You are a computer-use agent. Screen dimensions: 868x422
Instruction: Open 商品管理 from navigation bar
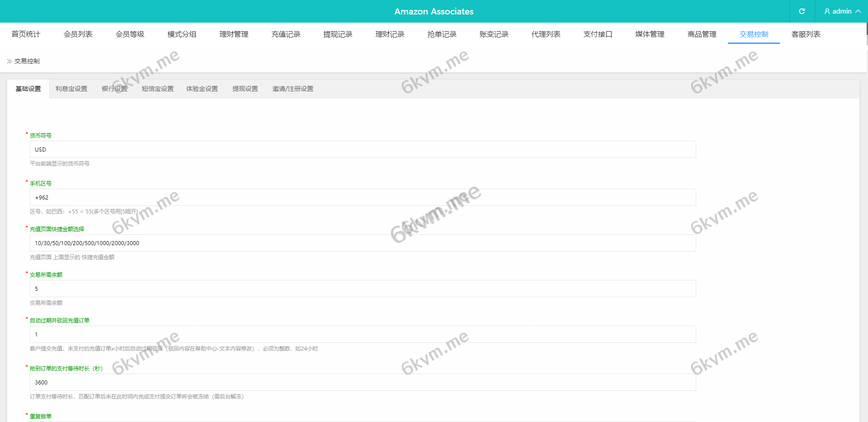[x=702, y=34]
